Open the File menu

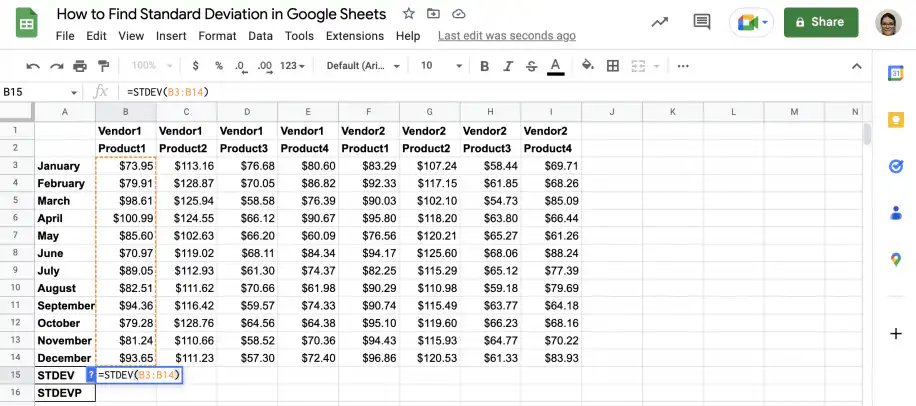pos(65,36)
